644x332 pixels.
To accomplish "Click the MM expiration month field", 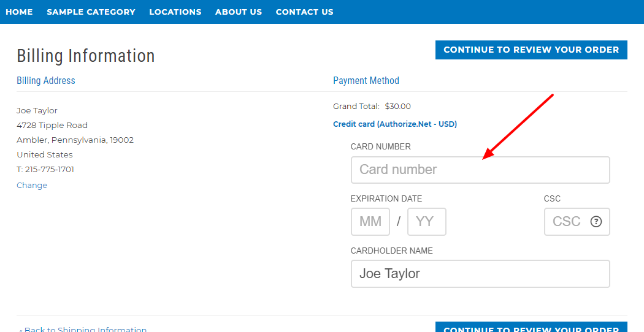I will (370, 222).
